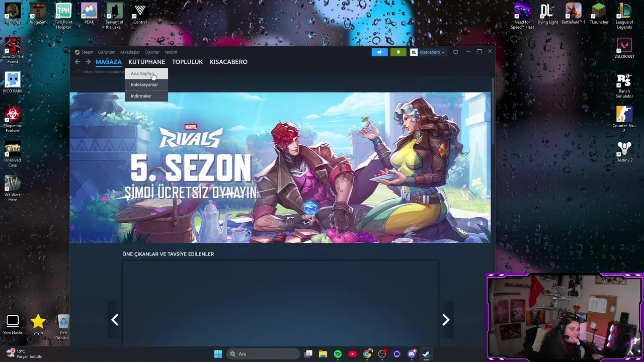
Task: Open The Forest desktop shortcut
Action: tap(13, 14)
